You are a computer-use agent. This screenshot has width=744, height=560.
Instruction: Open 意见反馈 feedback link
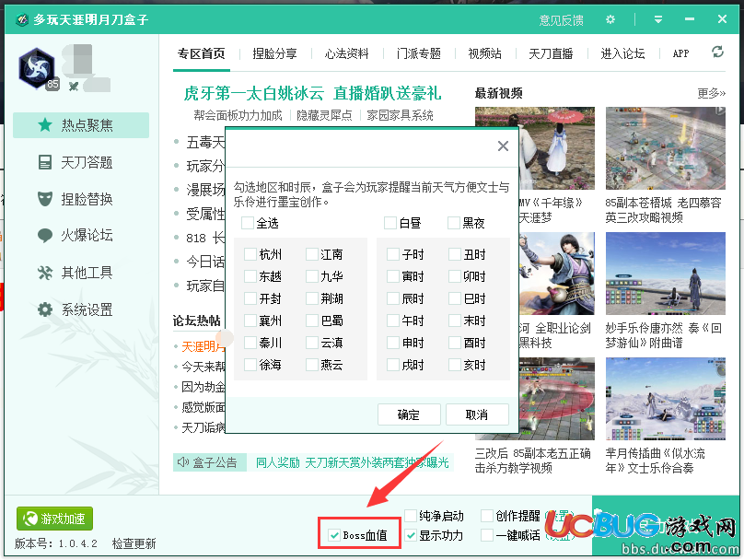point(561,20)
